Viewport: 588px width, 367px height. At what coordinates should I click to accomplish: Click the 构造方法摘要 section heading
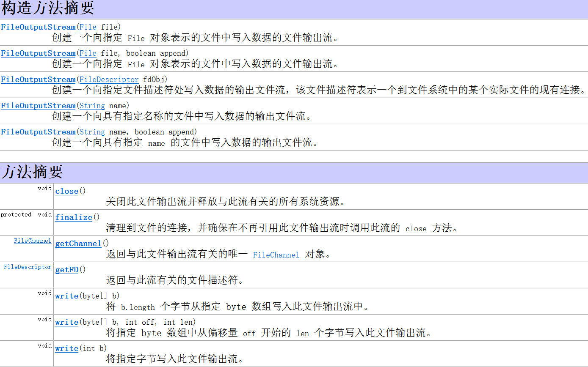click(x=48, y=8)
